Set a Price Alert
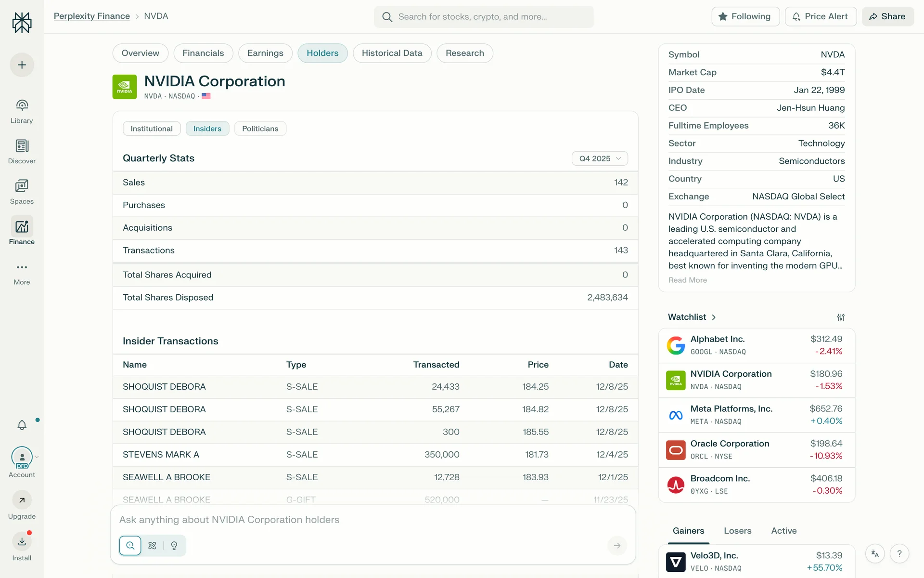Image resolution: width=924 pixels, height=578 pixels. pyautogui.click(x=820, y=16)
